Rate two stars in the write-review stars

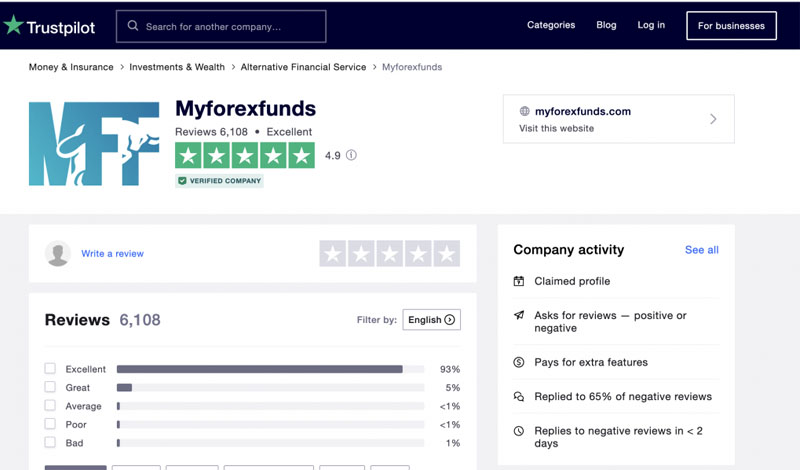point(361,254)
